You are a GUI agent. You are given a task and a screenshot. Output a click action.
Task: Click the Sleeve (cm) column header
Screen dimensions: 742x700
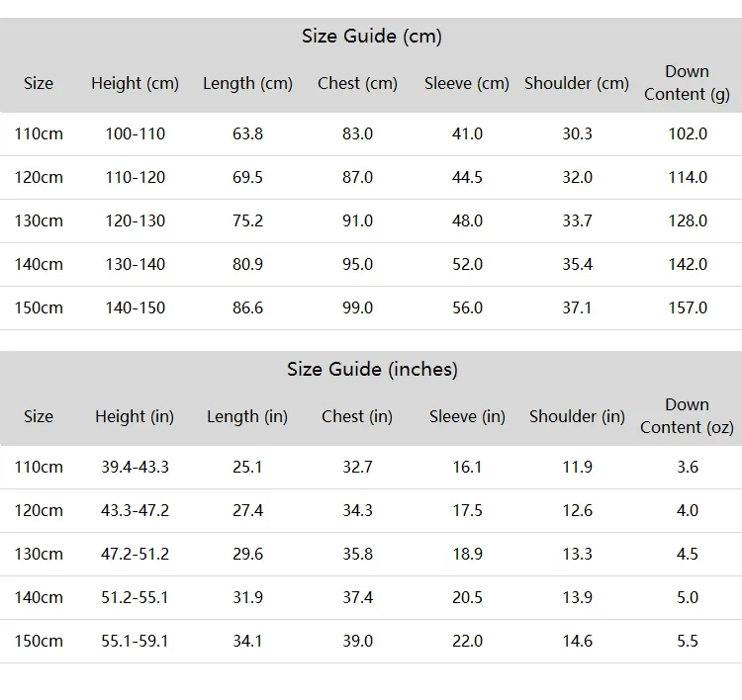click(467, 83)
